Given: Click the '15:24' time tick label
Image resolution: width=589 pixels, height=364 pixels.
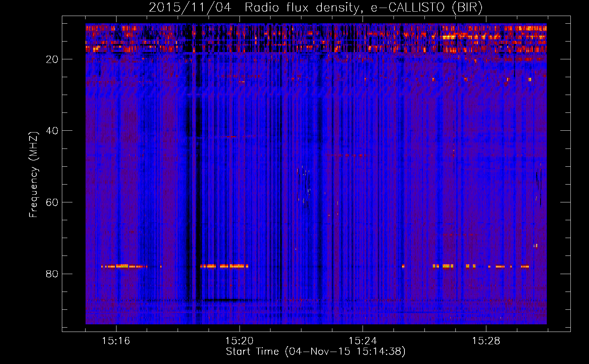Looking at the screenshot, I should click(363, 341).
